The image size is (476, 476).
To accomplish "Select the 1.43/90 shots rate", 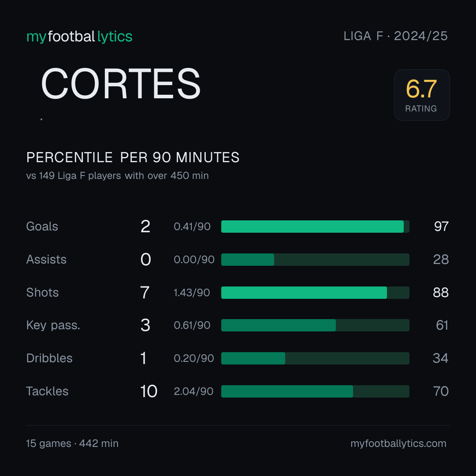I will point(192,293).
